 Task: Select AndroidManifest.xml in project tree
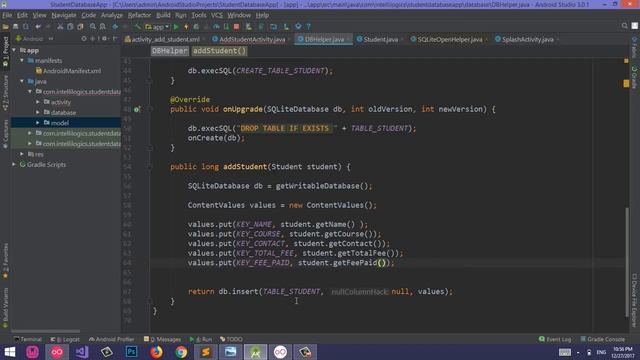[68, 71]
